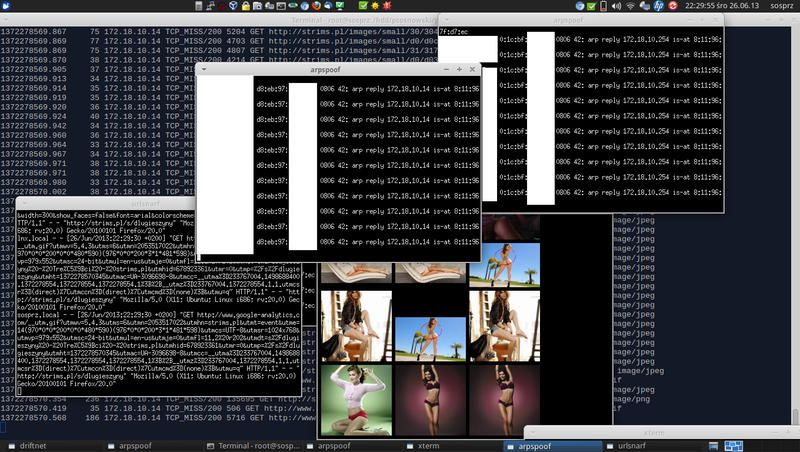This screenshot has width=800, height=452.
Task: Open the calculator launcher in top panel
Action: (198, 6)
